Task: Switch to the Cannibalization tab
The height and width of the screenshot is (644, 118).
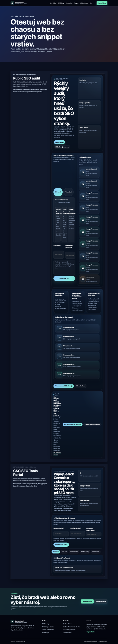Action: coord(74,552)
